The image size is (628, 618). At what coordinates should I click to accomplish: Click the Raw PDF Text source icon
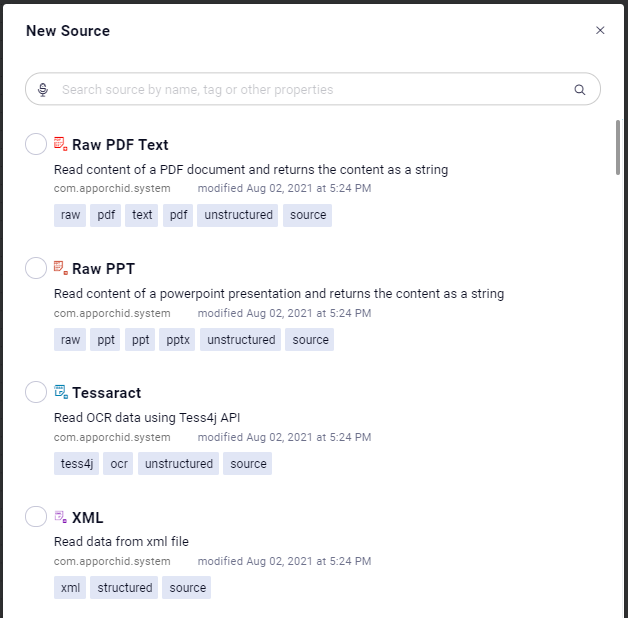click(61, 144)
